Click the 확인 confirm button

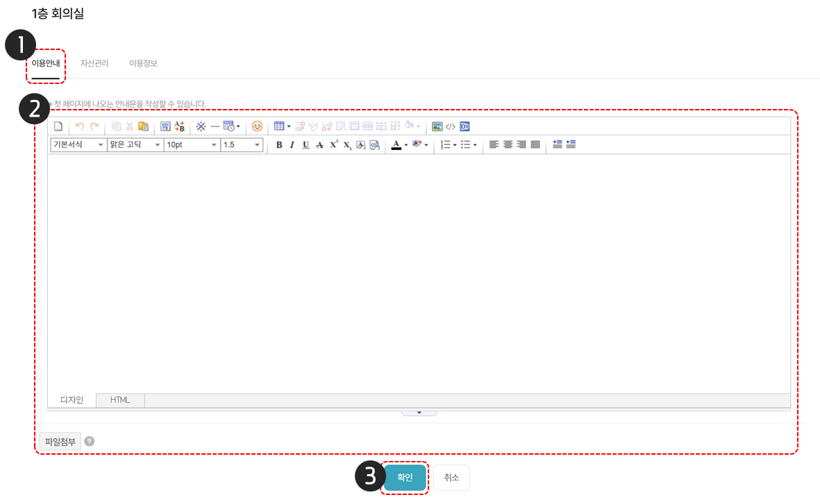click(x=405, y=478)
